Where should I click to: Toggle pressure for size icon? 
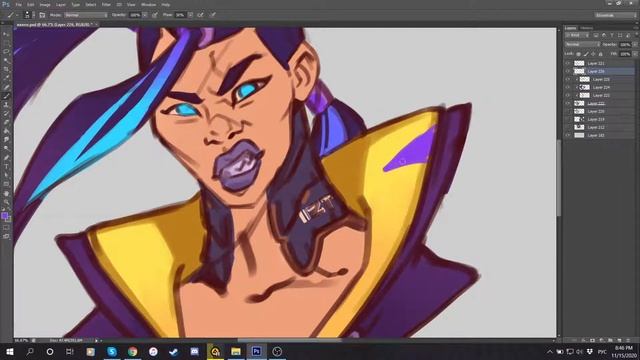(213, 15)
